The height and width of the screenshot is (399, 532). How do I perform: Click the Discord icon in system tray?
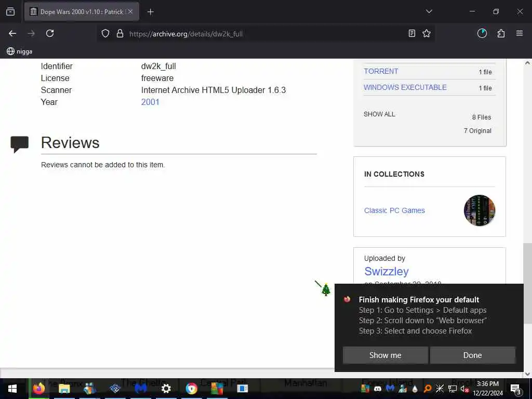[378, 389]
